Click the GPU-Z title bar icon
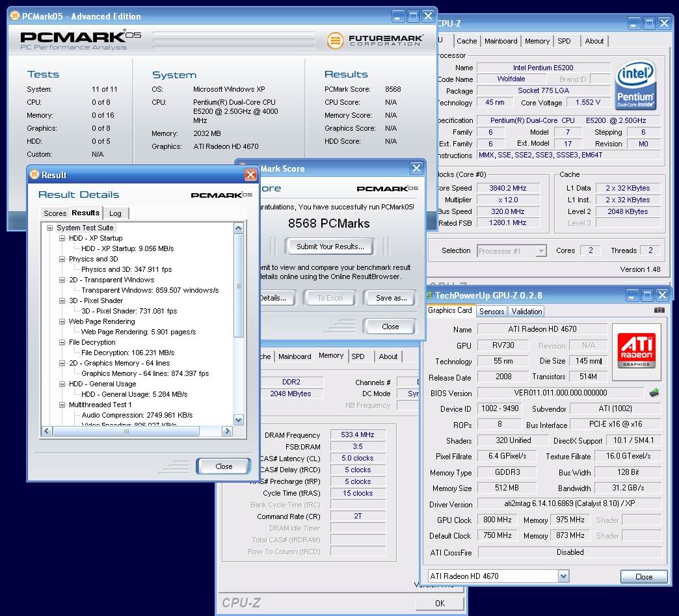This screenshot has height=616, width=679. 429,295
